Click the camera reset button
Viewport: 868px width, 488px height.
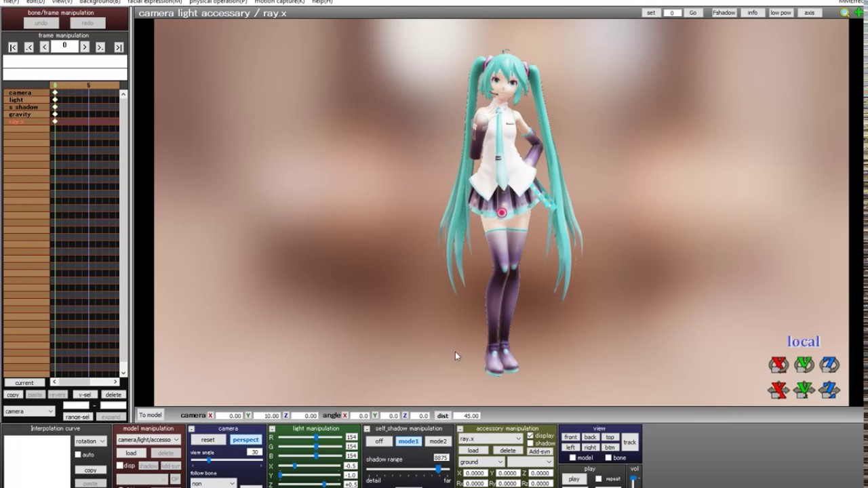click(x=208, y=440)
